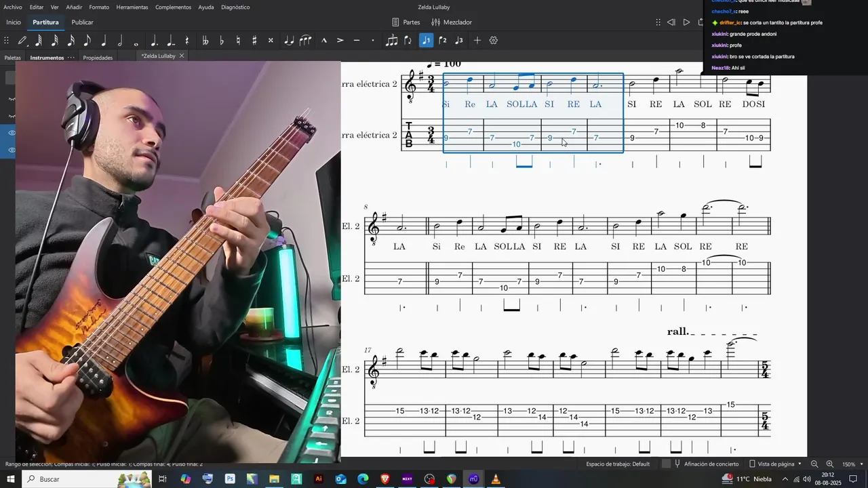Rewind playback to start
Image resolution: width=868 pixels, height=488 pixels.
[671, 22]
